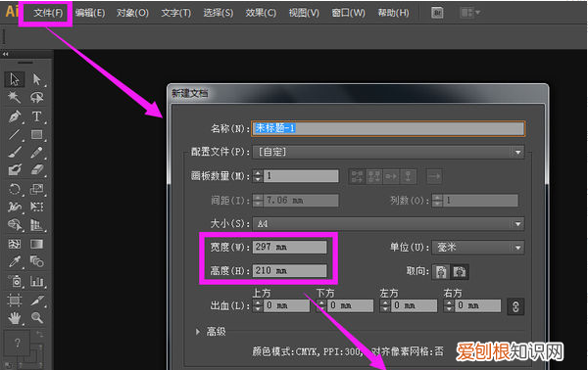Select the Pen tool

pyautogui.click(x=15, y=116)
